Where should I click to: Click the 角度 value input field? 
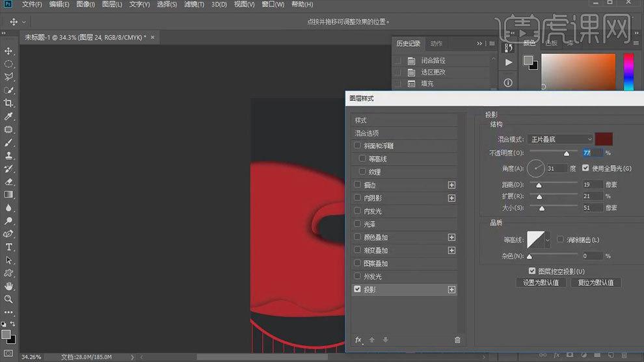pyautogui.click(x=557, y=168)
